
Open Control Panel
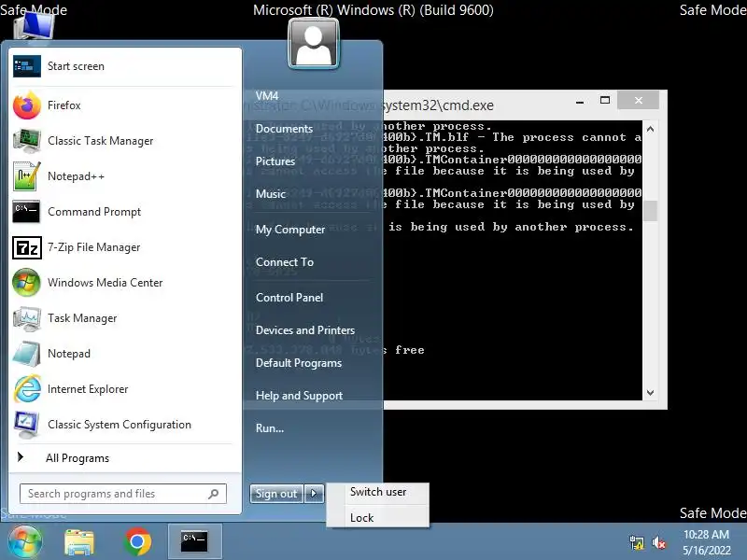[289, 298]
